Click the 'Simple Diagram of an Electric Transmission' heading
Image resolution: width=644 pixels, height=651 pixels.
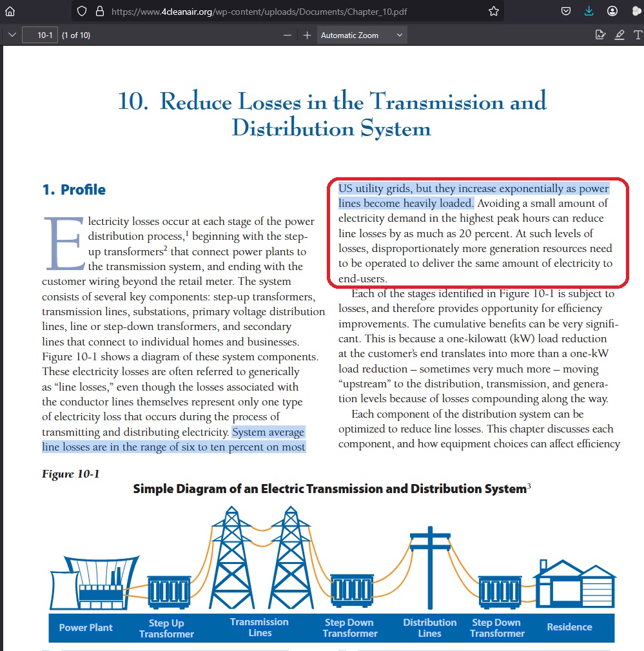[x=331, y=489]
